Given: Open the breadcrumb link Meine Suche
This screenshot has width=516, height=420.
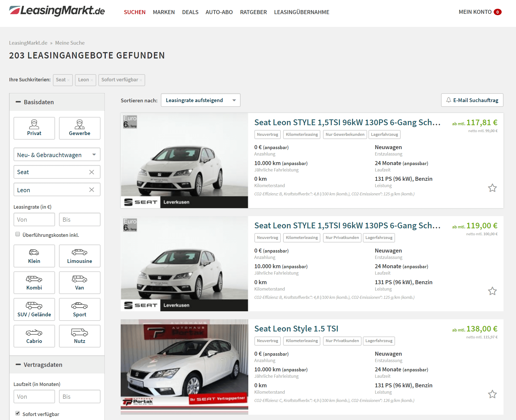Looking at the screenshot, I should (x=70, y=43).
